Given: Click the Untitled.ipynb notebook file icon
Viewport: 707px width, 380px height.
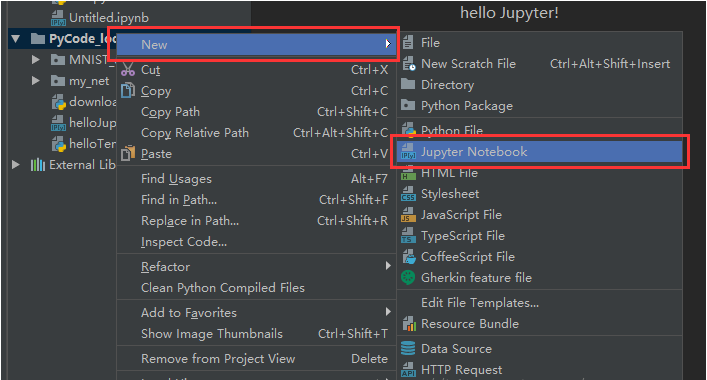Looking at the screenshot, I should pos(58,18).
